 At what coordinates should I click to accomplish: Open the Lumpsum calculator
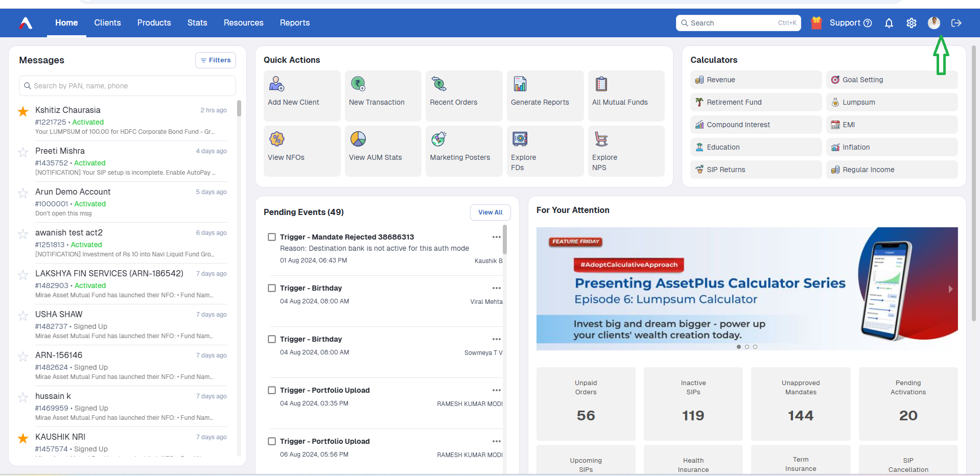point(892,102)
